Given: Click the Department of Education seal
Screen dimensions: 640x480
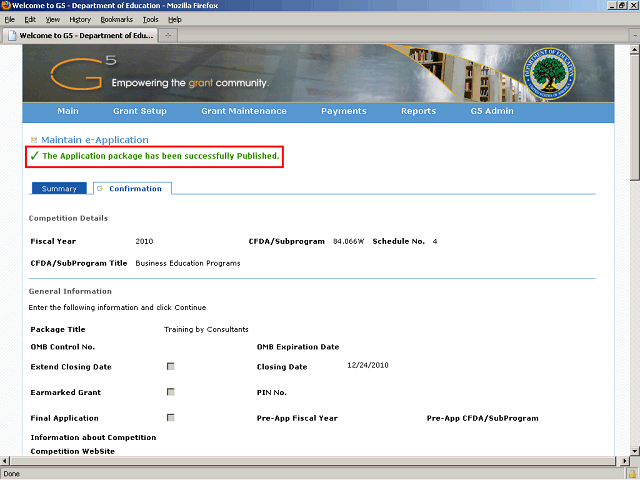Looking at the screenshot, I should click(549, 73).
